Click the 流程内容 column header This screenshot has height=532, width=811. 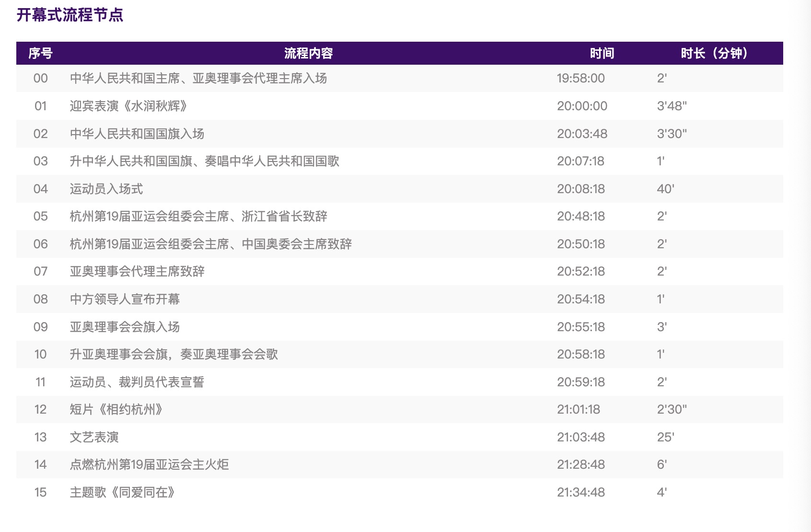pos(308,53)
